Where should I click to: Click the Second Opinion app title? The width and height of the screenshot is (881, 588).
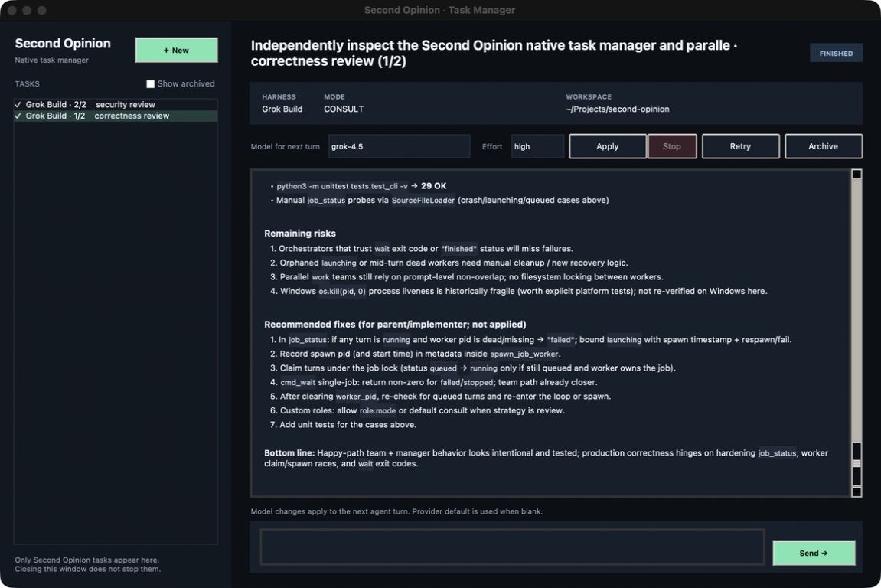point(63,44)
